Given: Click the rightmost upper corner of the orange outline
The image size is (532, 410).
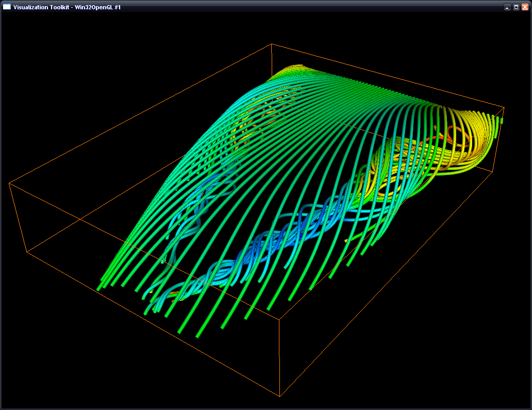Looking at the screenshot, I should pos(504,108).
